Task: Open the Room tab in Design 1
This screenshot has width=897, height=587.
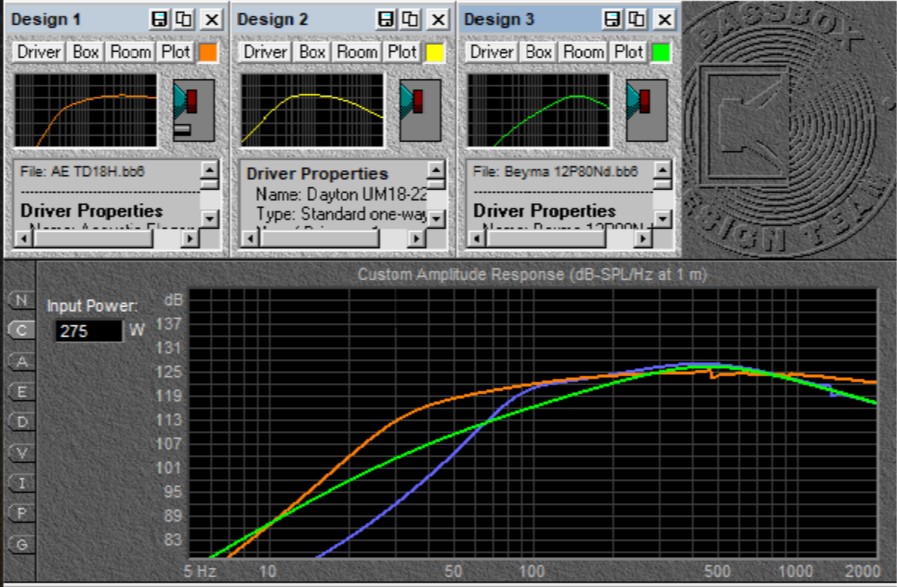Action: pyautogui.click(x=130, y=52)
